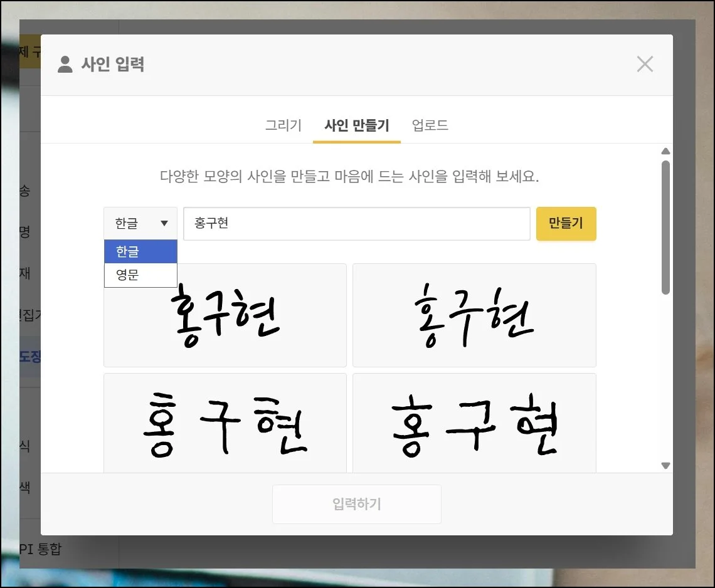This screenshot has width=715, height=588.
Task: Pick the top-right 홍구현 signature style
Action: [474, 316]
